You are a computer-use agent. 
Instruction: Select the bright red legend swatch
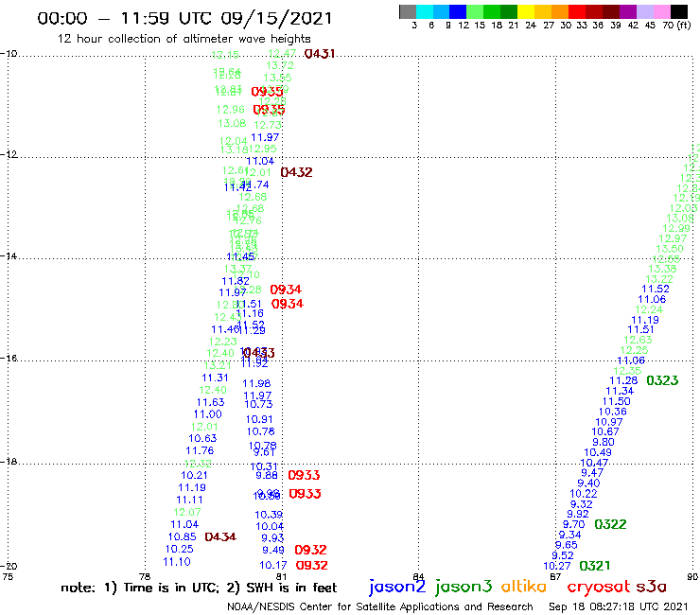point(577,12)
